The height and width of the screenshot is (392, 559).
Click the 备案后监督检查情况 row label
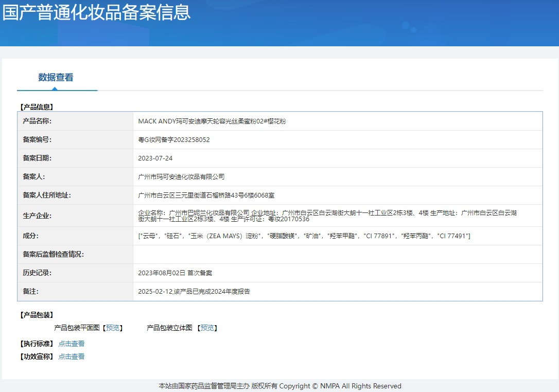[x=53, y=255]
